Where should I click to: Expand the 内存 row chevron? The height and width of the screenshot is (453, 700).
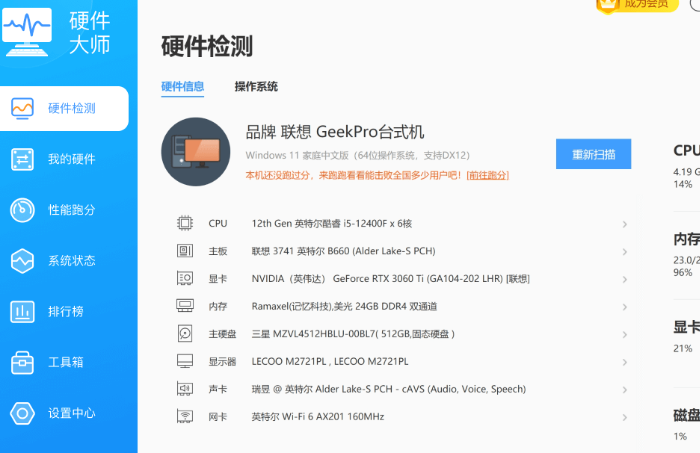click(x=624, y=306)
